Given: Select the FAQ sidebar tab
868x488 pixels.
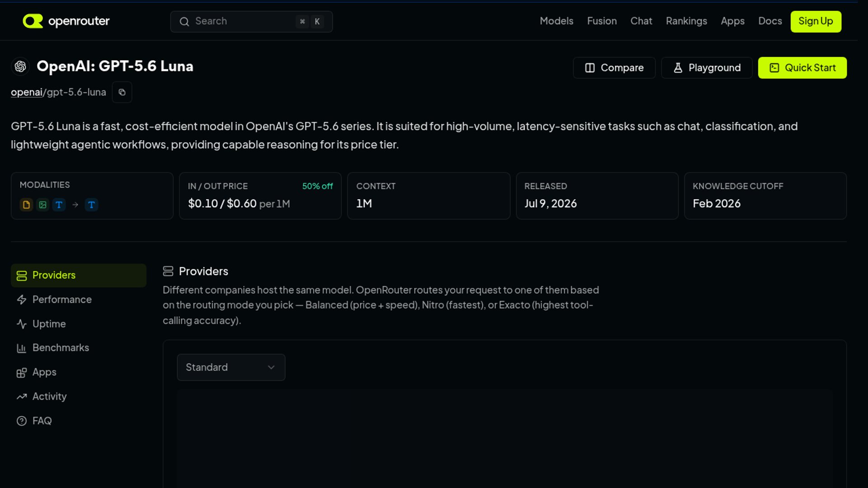Looking at the screenshot, I should [79, 421].
